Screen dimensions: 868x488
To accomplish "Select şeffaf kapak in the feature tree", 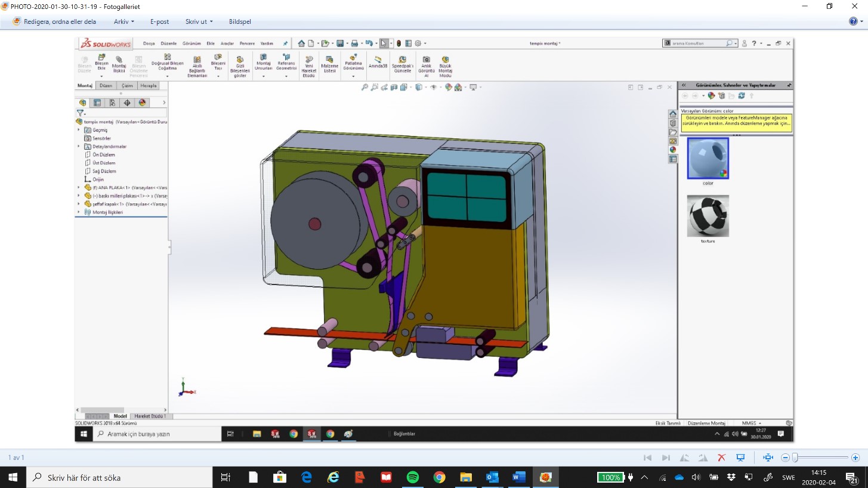I will pos(105,204).
